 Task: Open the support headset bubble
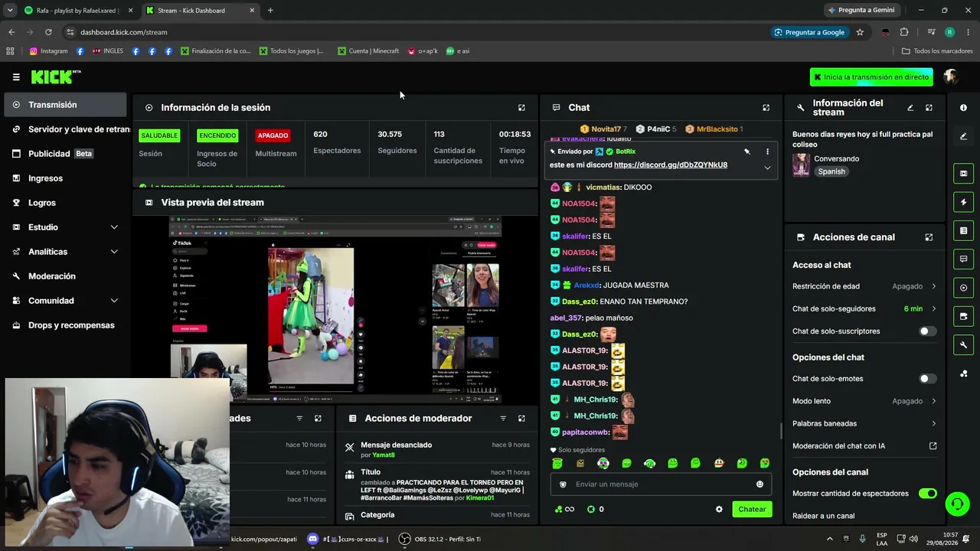tap(957, 504)
